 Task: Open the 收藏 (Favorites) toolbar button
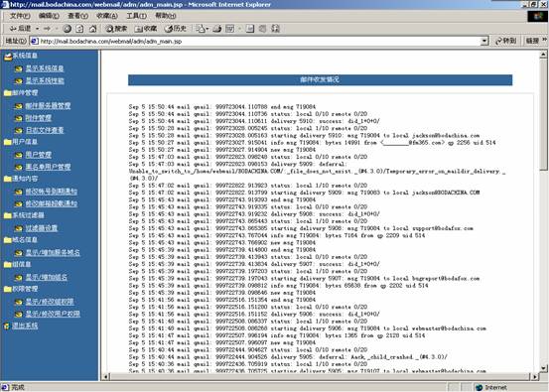(x=146, y=29)
